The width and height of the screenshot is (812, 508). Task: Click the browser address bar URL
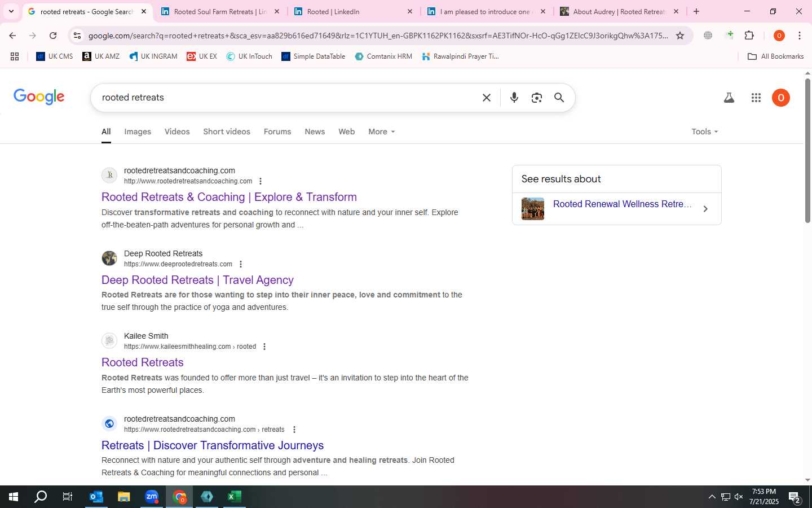(378, 36)
